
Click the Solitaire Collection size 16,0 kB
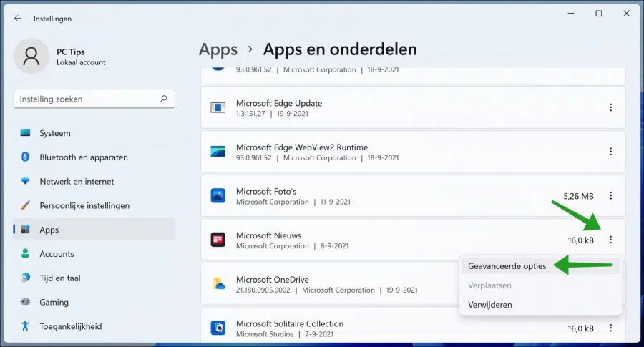[581, 328]
